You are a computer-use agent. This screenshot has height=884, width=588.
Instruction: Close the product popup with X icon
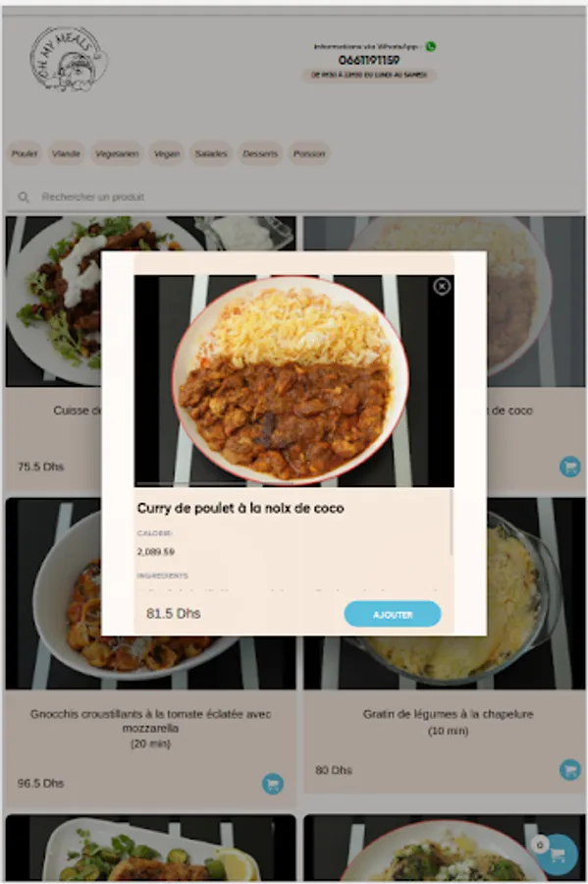click(442, 287)
